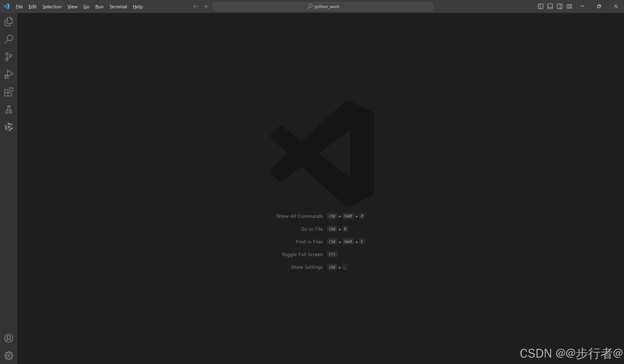This screenshot has width=624, height=364.
Task: Click the F11 key hint
Action: pyautogui.click(x=332, y=254)
